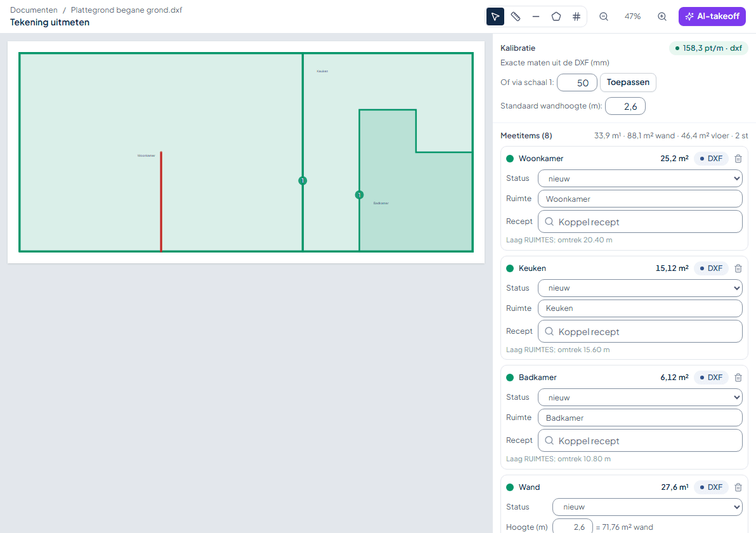The width and height of the screenshot is (756, 533).
Task: Apply the scale with Toepassen
Action: point(628,82)
